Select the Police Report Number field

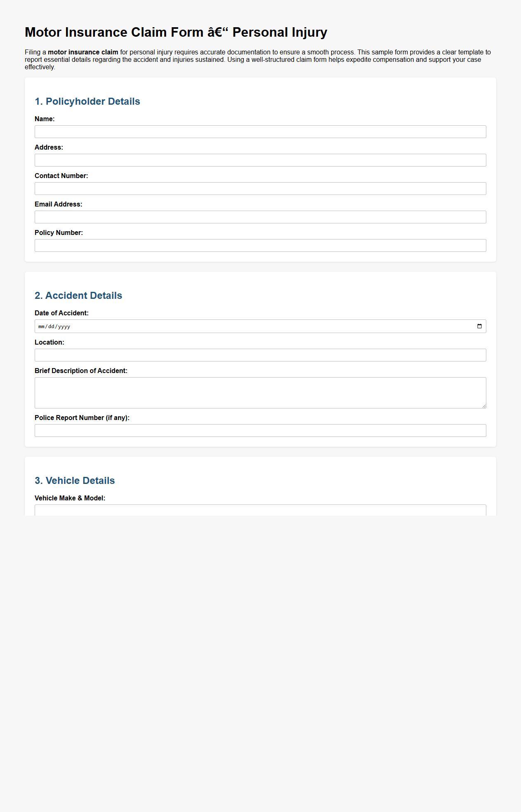pyautogui.click(x=260, y=430)
